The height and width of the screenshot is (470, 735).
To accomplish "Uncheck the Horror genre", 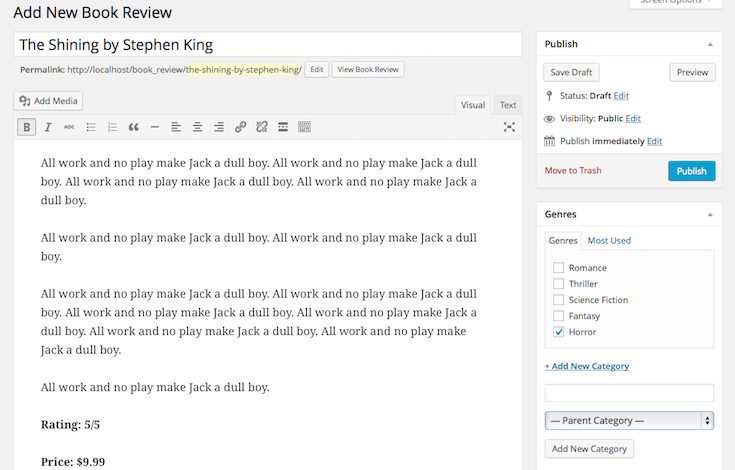I will (x=558, y=332).
